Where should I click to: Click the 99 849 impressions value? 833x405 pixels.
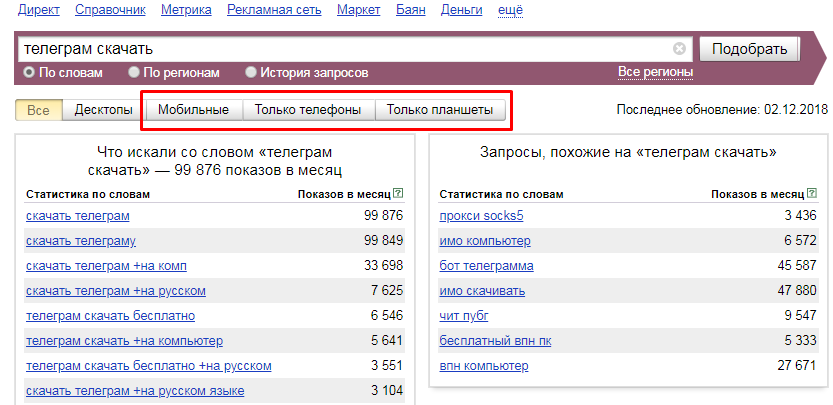pos(384,240)
